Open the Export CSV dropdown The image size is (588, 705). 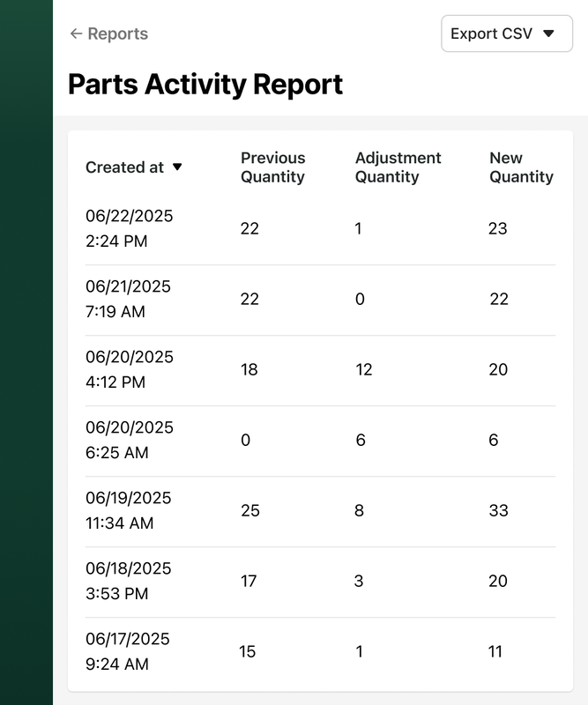click(507, 33)
